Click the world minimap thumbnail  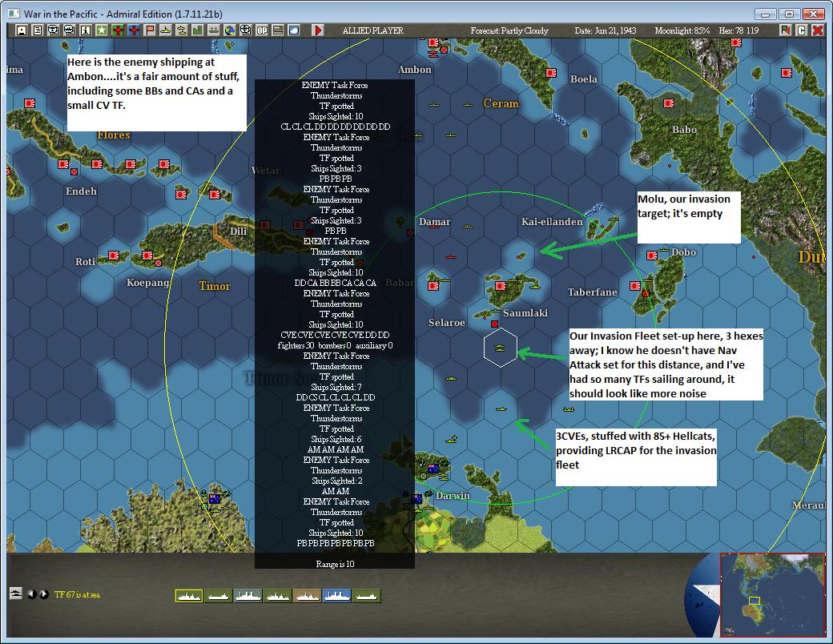click(772, 594)
